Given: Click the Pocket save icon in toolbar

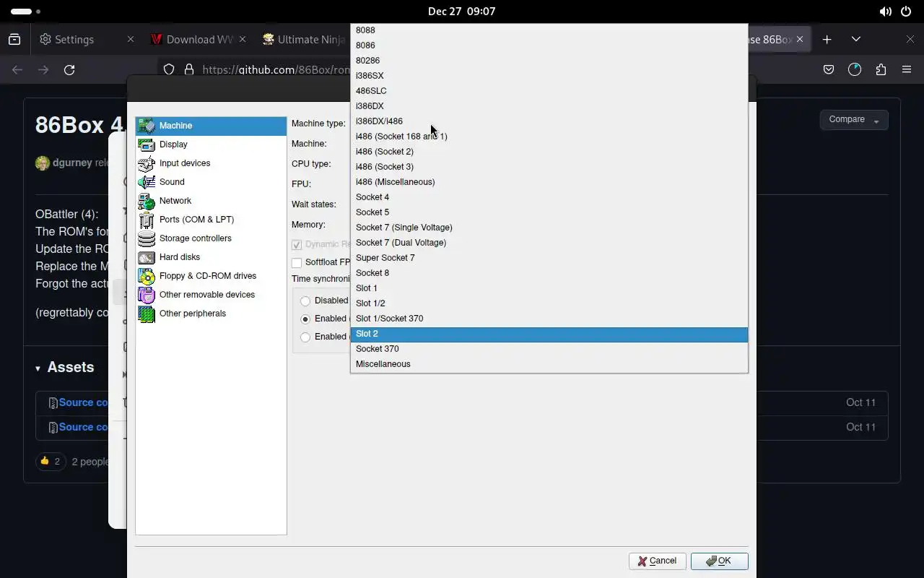Looking at the screenshot, I should coord(829,69).
